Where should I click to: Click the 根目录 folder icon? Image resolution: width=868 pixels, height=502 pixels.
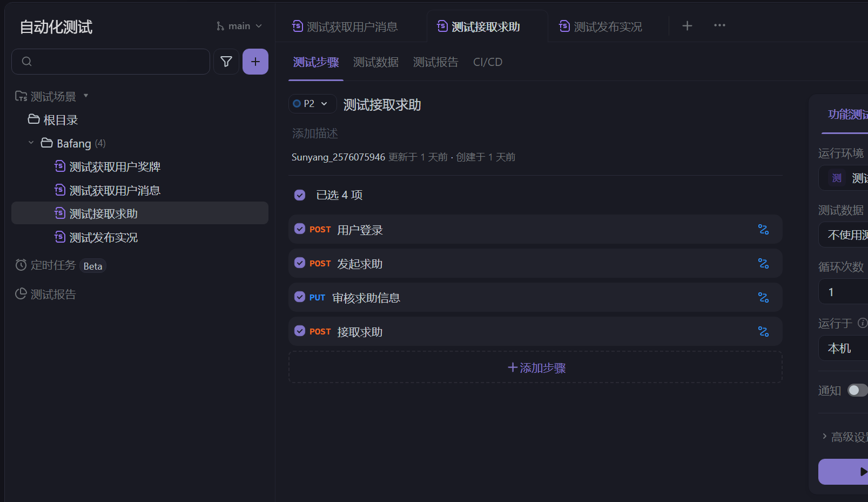pos(34,119)
